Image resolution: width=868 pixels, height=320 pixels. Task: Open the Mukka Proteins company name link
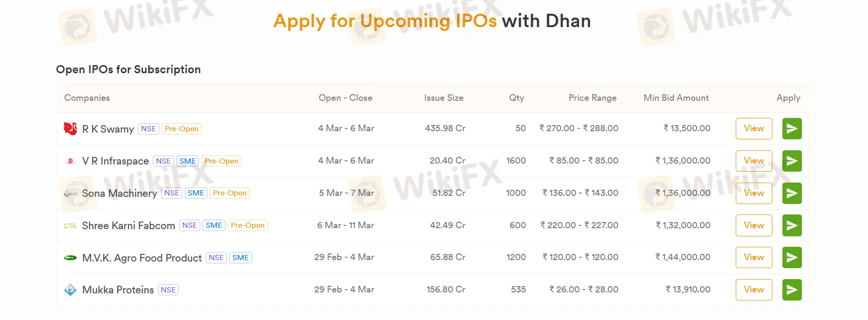[118, 290]
